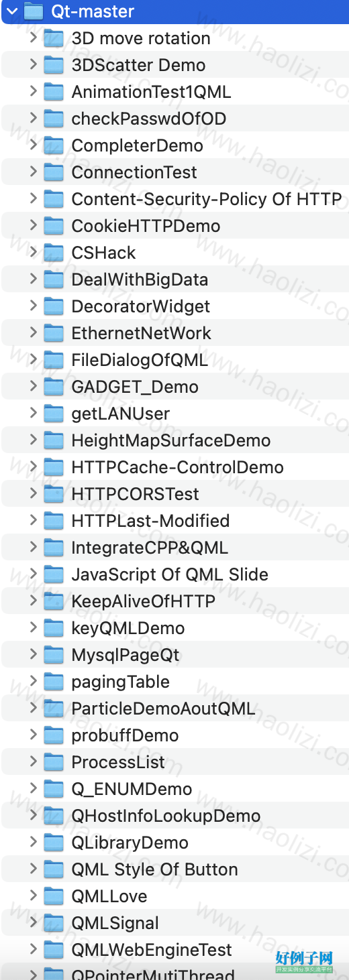Expand the 3DScatter Demo folder
349x980 pixels.
[x=33, y=64]
